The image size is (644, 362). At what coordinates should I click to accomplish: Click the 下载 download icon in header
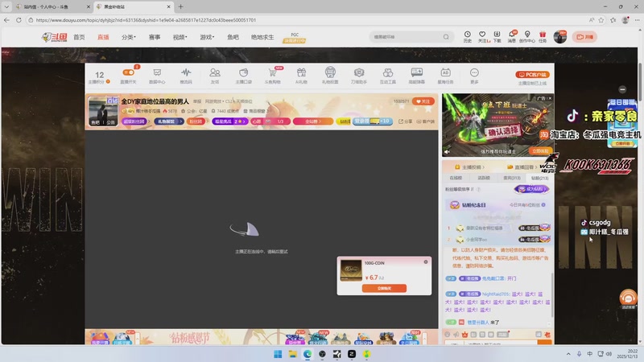click(x=497, y=35)
